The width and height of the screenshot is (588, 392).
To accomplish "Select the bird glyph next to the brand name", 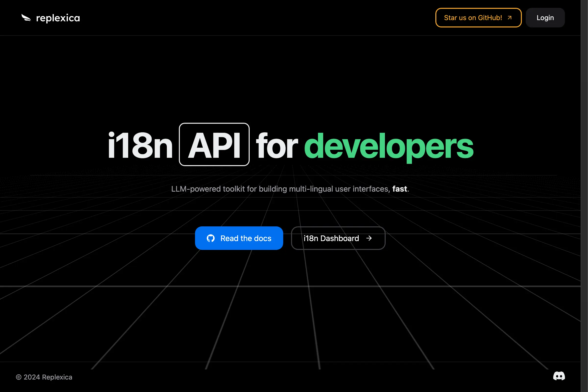I will click(26, 17).
